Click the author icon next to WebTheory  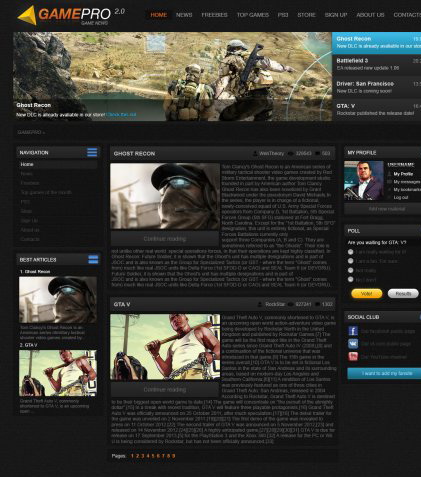coord(255,153)
